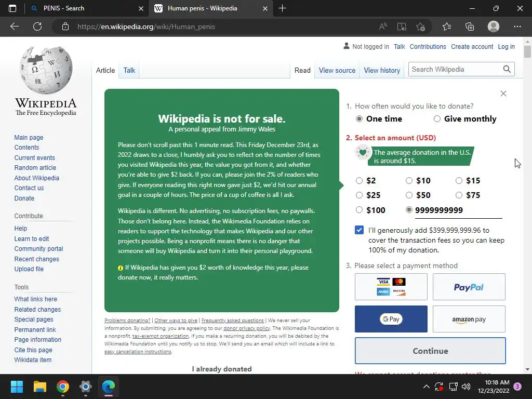Open Settings gear on taskbar

tap(86, 387)
